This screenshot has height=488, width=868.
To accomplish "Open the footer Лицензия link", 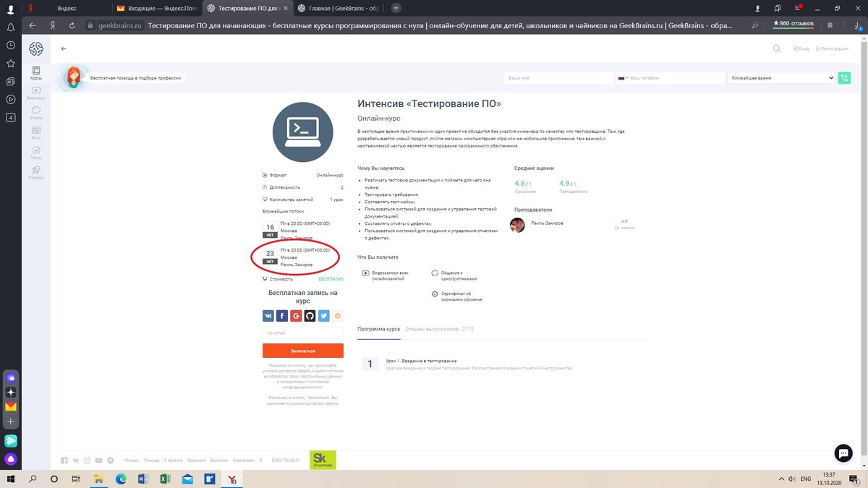I will click(196, 460).
